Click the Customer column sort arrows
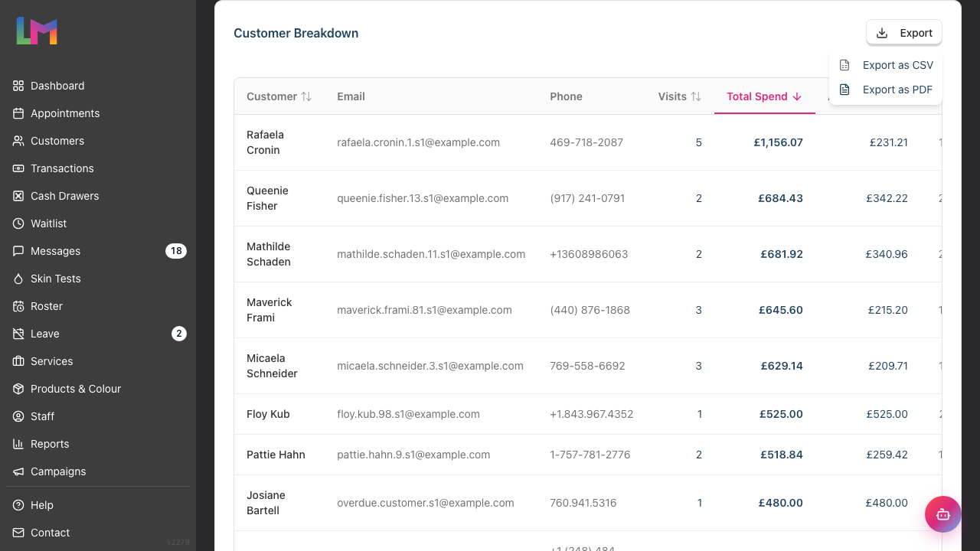The width and height of the screenshot is (980, 551). (x=306, y=96)
